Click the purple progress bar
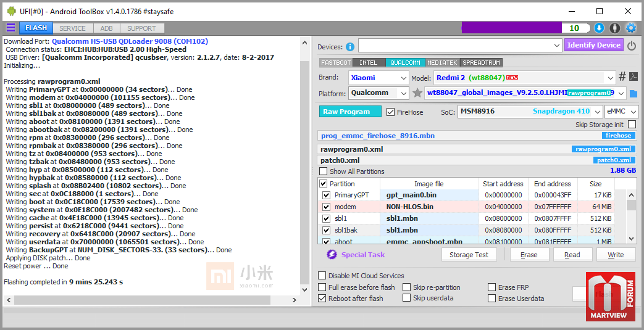Image resolution: width=644 pixels, height=330 pixels. 511,28
